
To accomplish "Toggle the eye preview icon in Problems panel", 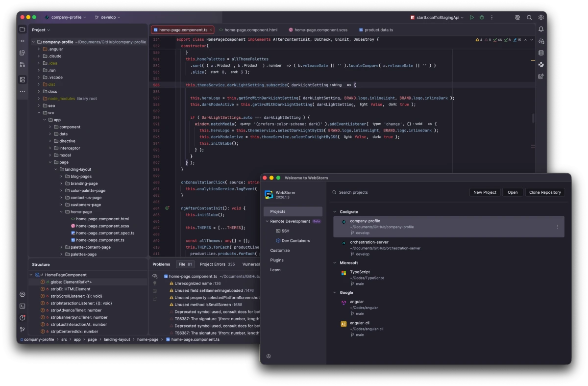I will [x=155, y=276].
